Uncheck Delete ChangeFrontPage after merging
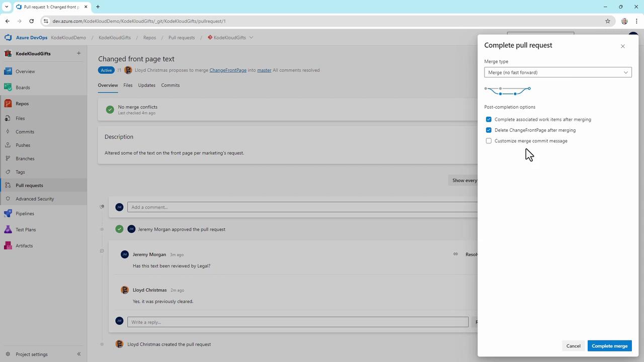This screenshot has height=362, width=644. tap(489, 130)
